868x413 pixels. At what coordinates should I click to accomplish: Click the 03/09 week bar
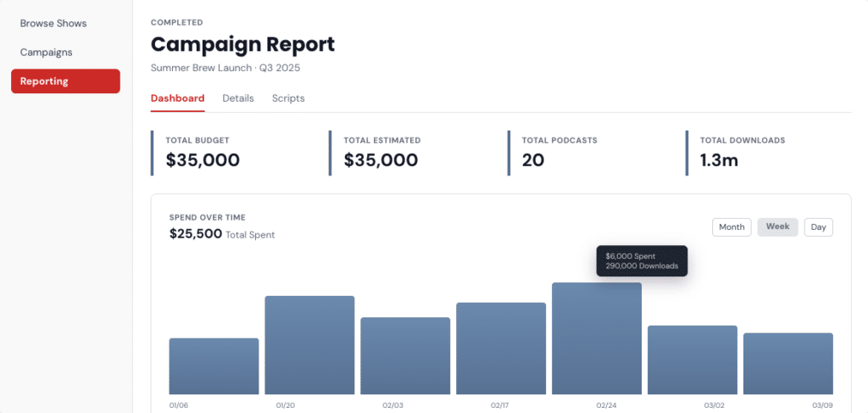(788, 364)
